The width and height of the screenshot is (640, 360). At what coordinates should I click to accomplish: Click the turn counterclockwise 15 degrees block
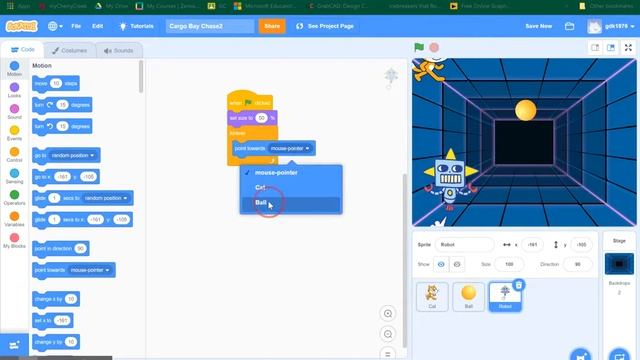click(x=62, y=127)
